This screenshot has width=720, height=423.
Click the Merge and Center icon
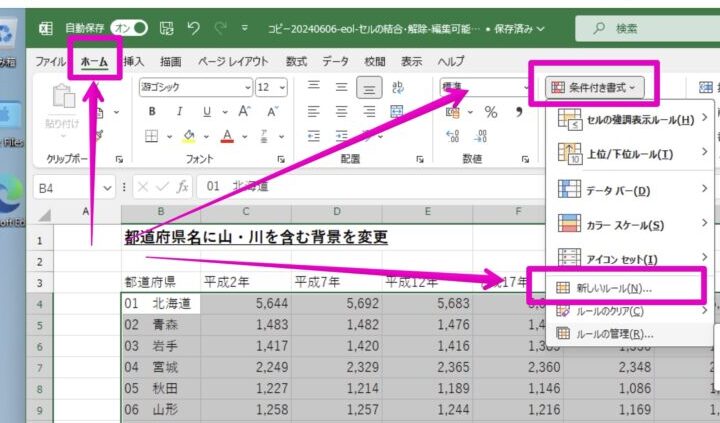click(x=397, y=111)
